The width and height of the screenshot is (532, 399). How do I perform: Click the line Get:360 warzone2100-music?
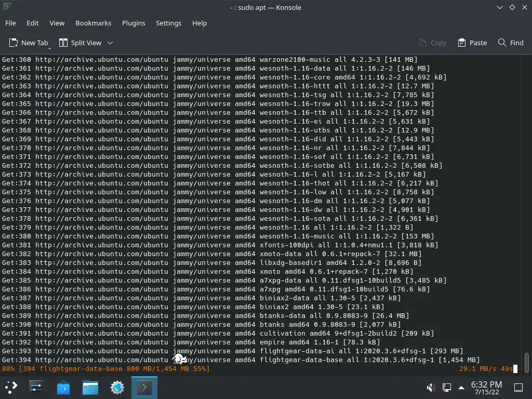click(x=210, y=59)
